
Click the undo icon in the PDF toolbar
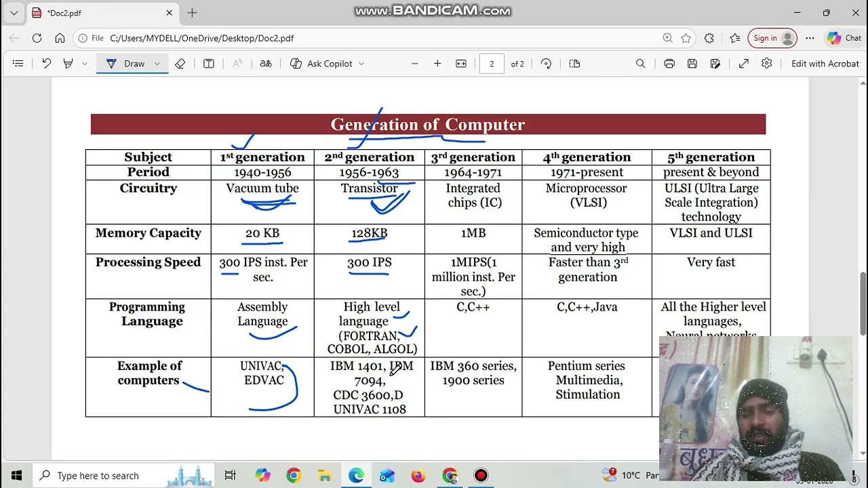[46, 63]
